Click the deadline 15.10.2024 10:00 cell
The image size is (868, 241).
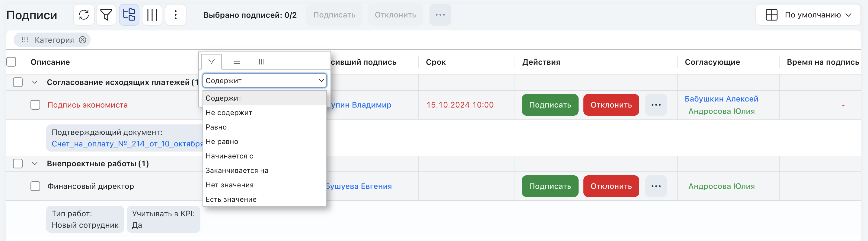point(460,105)
